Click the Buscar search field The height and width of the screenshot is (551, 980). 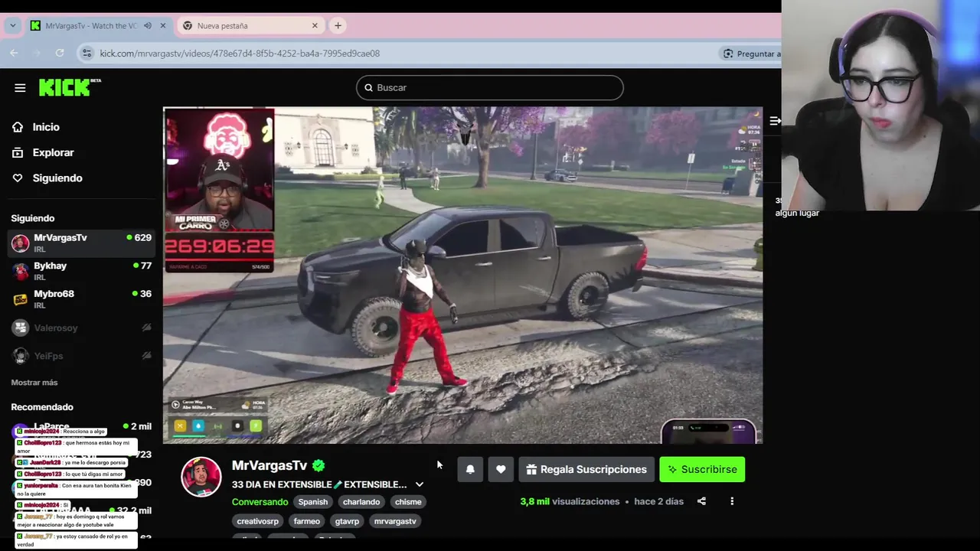click(x=490, y=87)
